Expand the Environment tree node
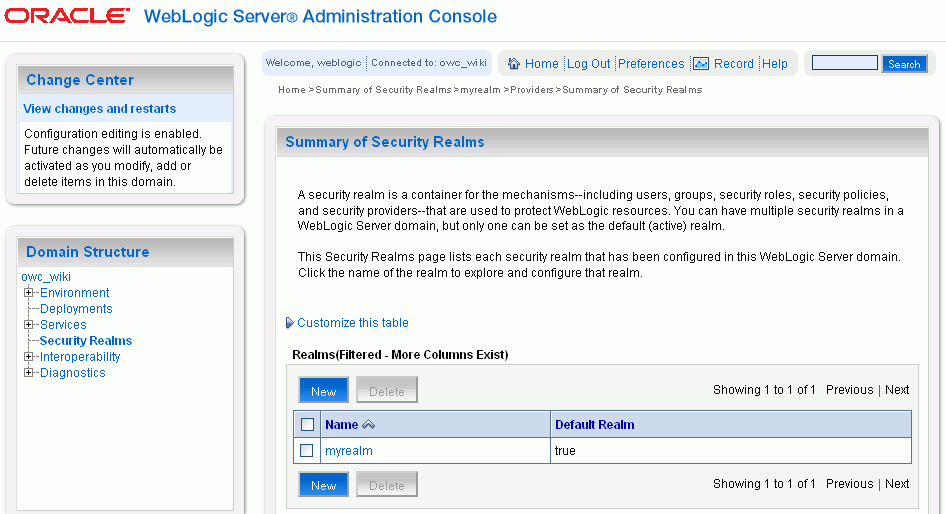 tap(28, 293)
